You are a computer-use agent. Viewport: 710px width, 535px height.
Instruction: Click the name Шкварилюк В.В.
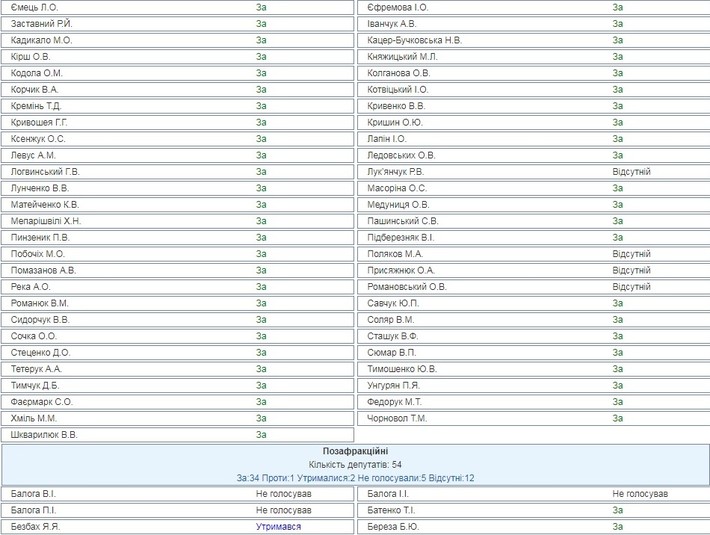point(44,435)
